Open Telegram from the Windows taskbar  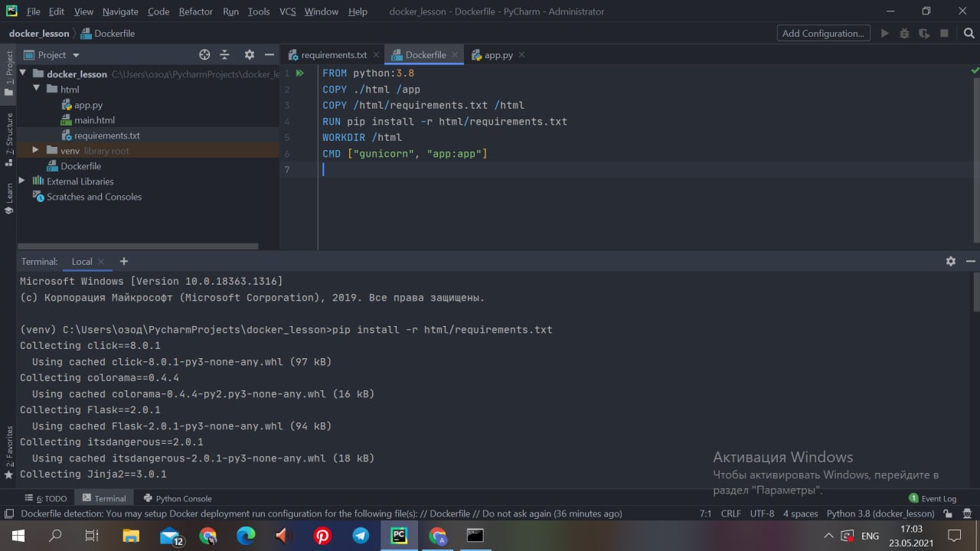361,536
